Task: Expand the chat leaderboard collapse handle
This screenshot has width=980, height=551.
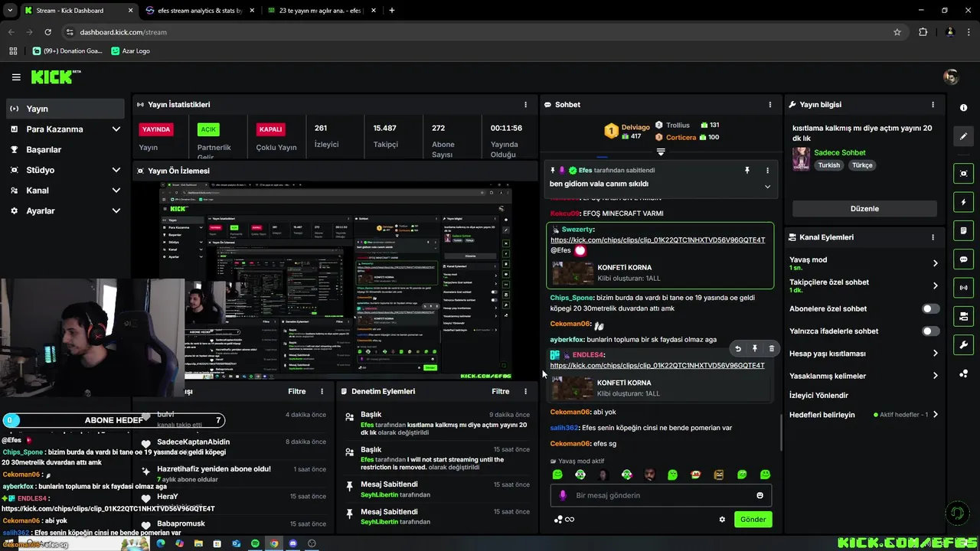Action: pos(660,152)
